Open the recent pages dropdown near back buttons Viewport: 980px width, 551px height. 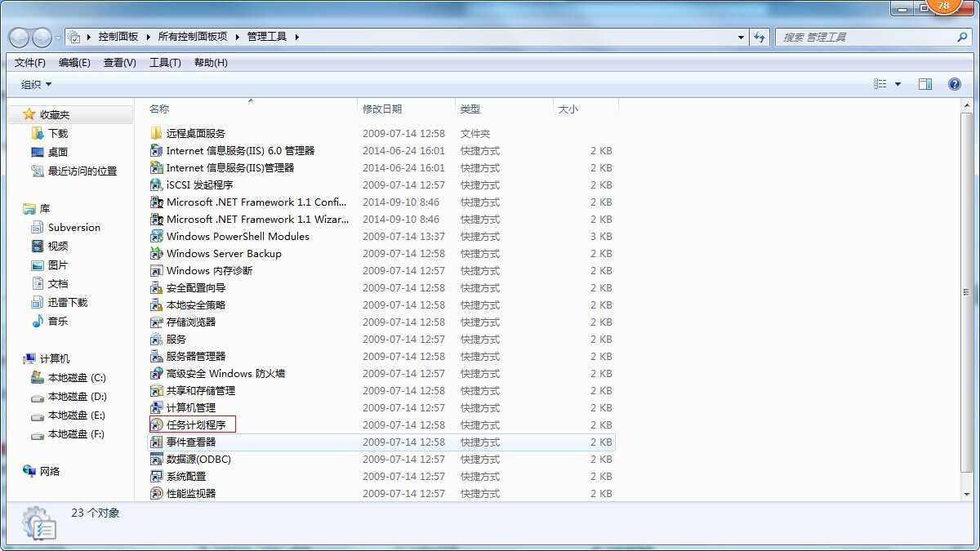pos(58,38)
